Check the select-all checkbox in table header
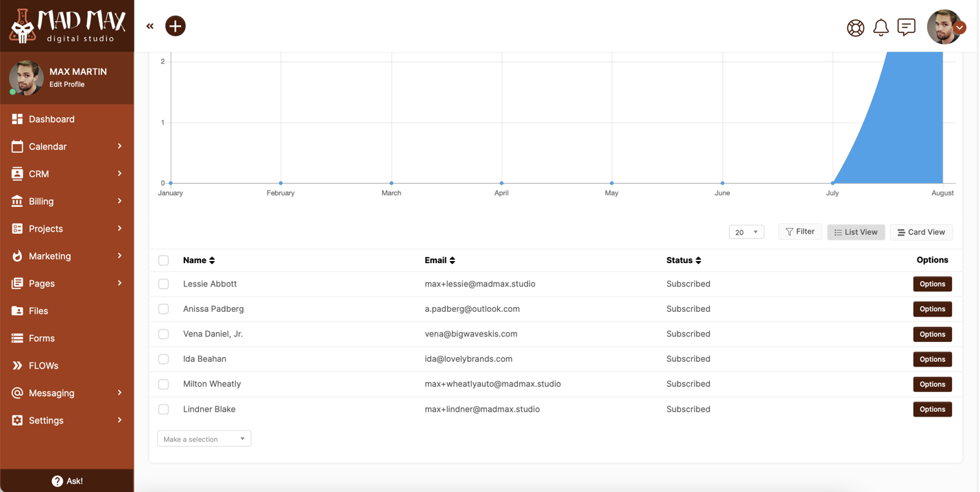Screen dimensions: 980x492 point(163,260)
